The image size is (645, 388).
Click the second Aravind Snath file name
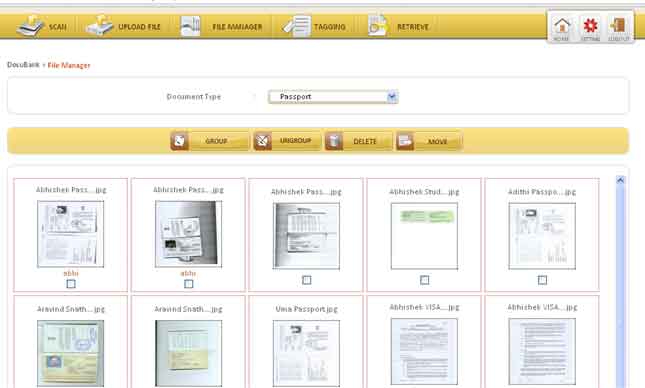[188, 309]
